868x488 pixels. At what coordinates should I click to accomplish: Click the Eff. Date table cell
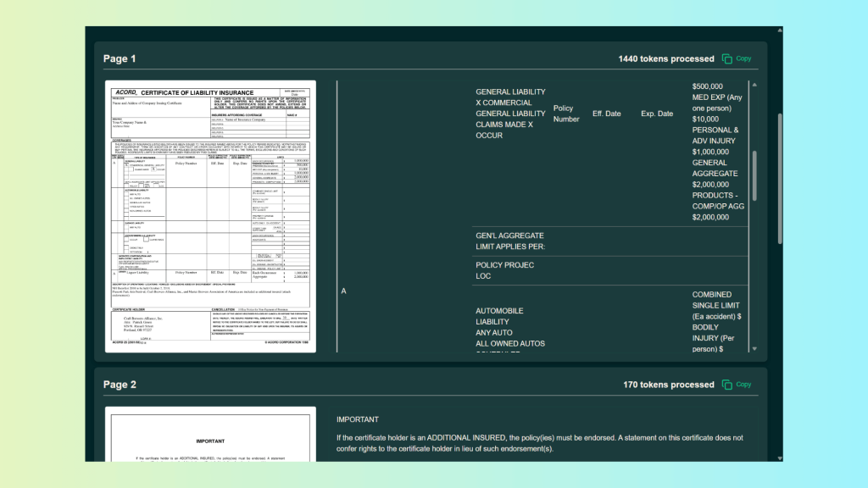tap(607, 114)
